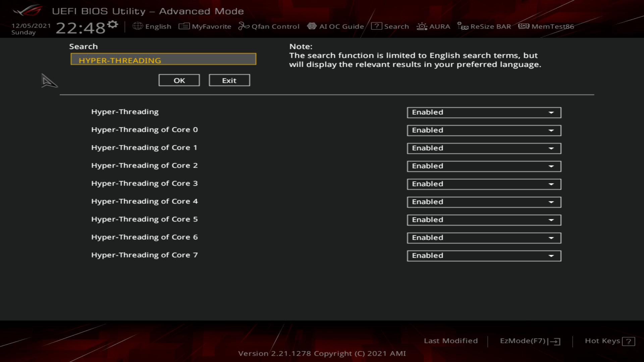Image resolution: width=644 pixels, height=362 pixels.
Task: Open the Last Modified list
Action: point(450,341)
